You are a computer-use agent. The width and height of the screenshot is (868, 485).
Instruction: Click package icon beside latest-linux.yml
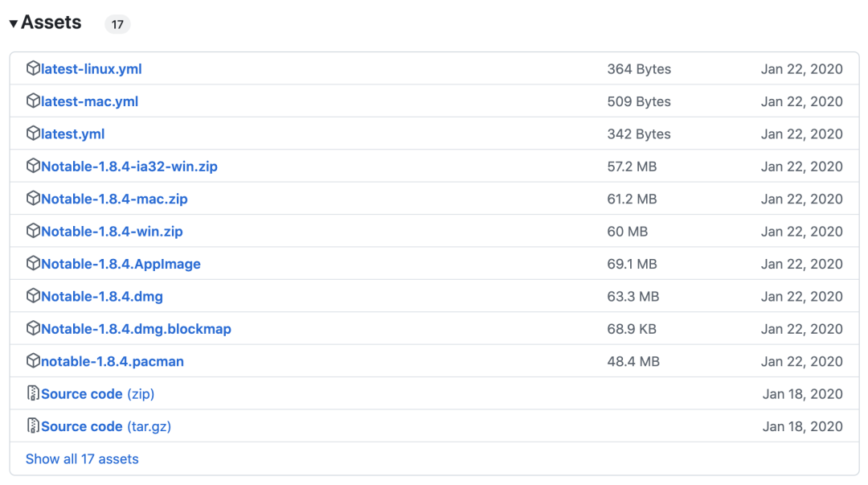pyautogui.click(x=33, y=68)
